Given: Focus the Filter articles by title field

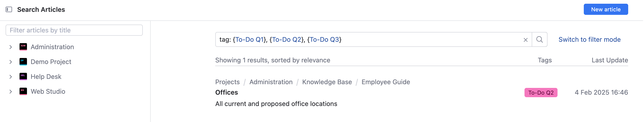Looking at the screenshot, I should pos(74,30).
